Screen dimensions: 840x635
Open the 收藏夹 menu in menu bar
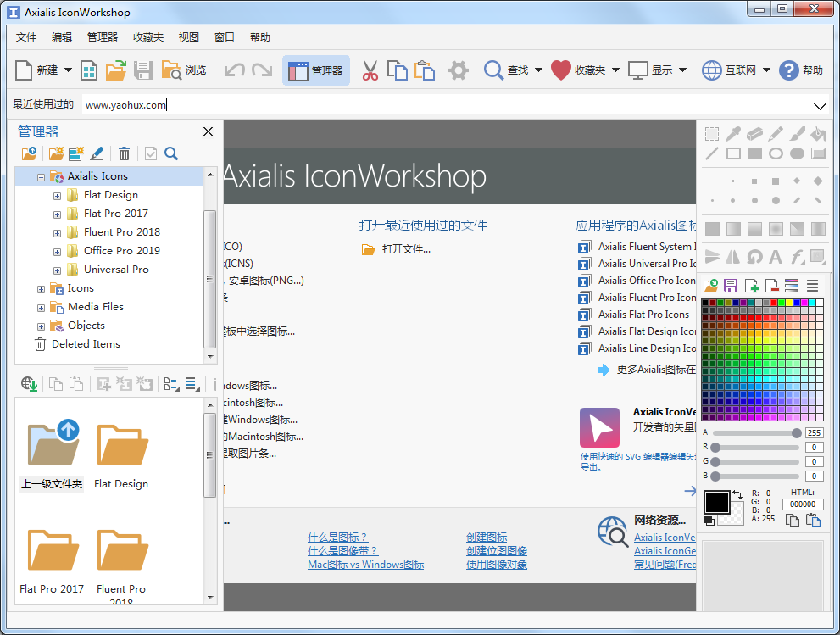[148, 37]
